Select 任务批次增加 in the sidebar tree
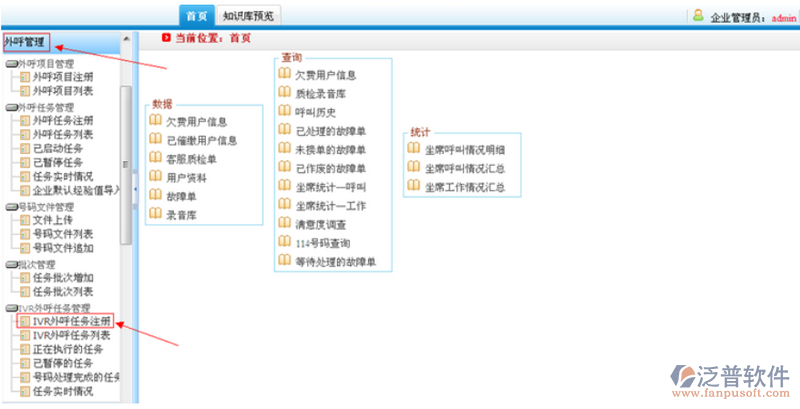 coord(63,278)
